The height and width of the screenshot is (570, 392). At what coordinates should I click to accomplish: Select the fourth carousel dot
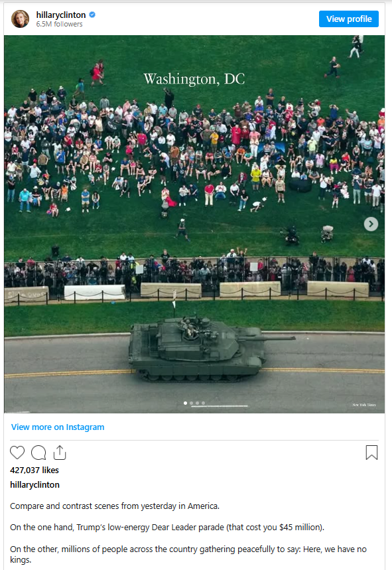tap(203, 403)
